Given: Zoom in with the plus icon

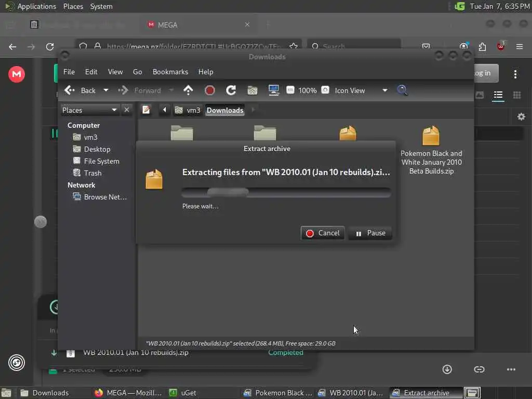Looking at the screenshot, I should pos(325,90).
